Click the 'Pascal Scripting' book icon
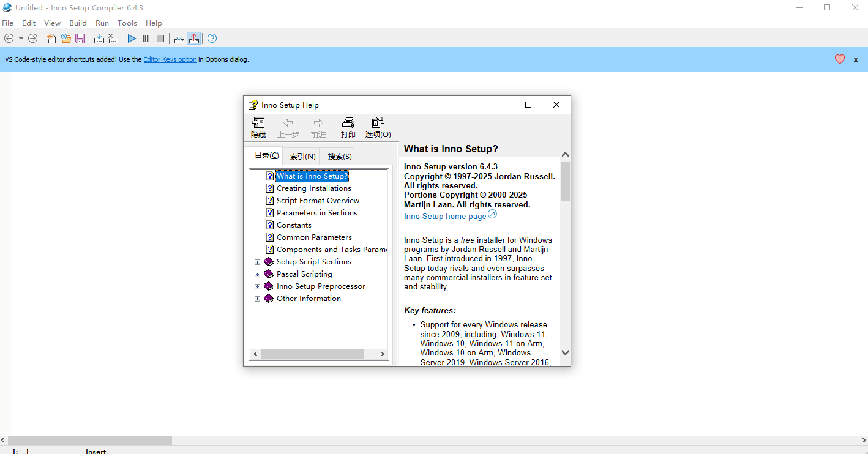The width and height of the screenshot is (868, 454). pyautogui.click(x=268, y=274)
